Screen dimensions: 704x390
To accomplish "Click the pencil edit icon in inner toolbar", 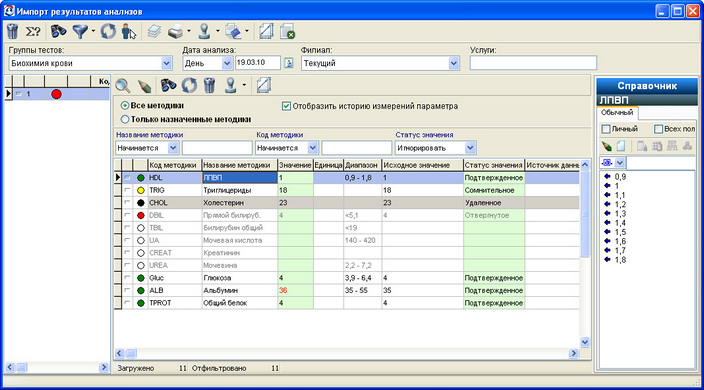I will 145,85.
